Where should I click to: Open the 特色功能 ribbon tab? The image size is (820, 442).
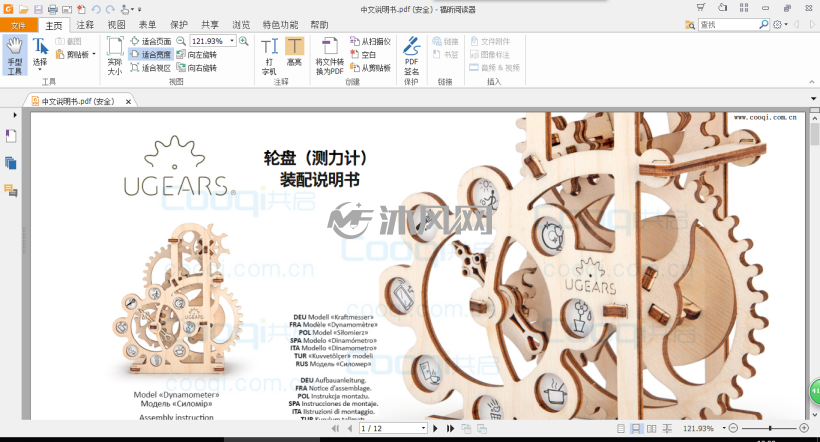tap(280, 25)
